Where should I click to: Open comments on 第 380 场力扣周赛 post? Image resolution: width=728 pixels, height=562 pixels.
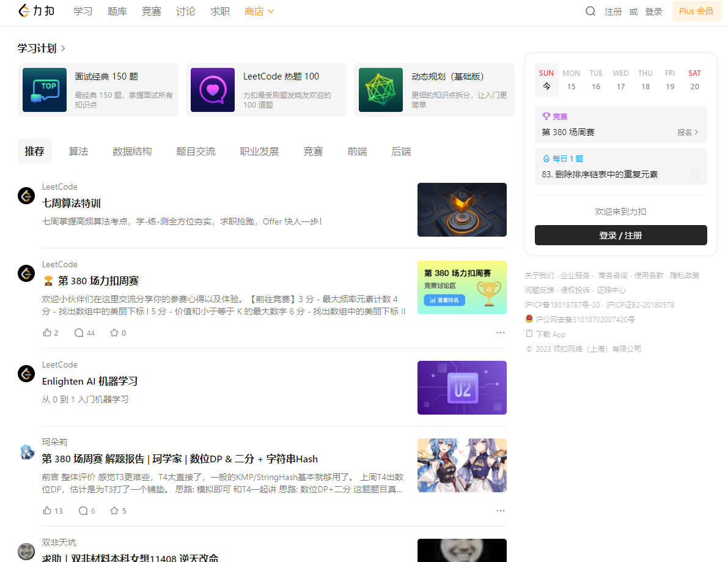79,333
